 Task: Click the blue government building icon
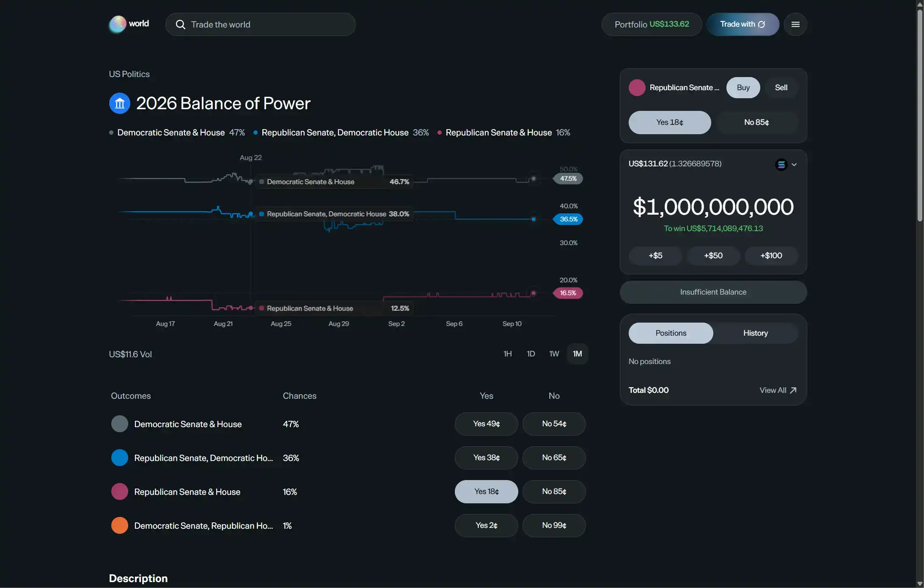pyautogui.click(x=120, y=103)
